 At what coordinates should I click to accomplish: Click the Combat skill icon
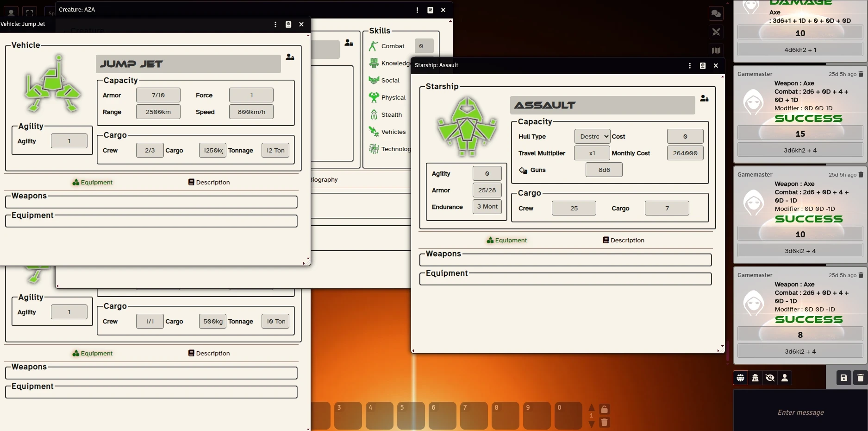[374, 46]
